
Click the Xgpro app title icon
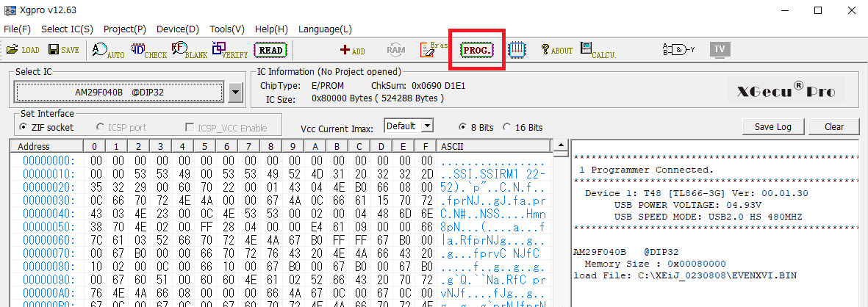(x=10, y=10)
